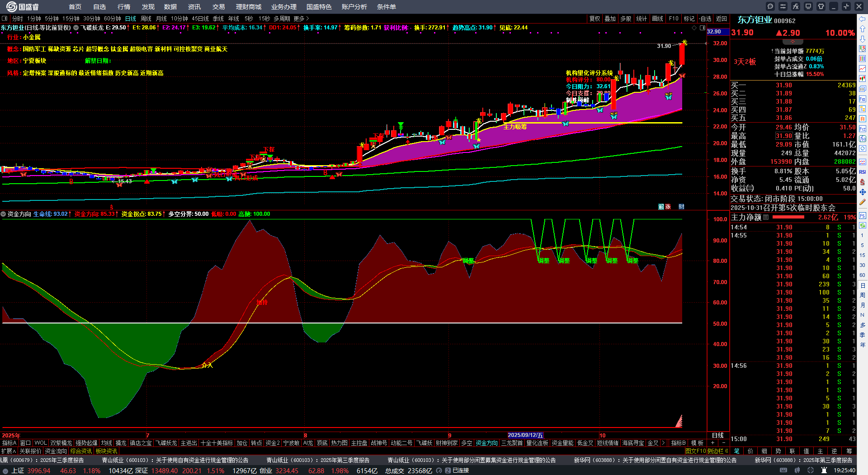Toggle the 逆 view button
868x475 pixels.
coord(835,451)
